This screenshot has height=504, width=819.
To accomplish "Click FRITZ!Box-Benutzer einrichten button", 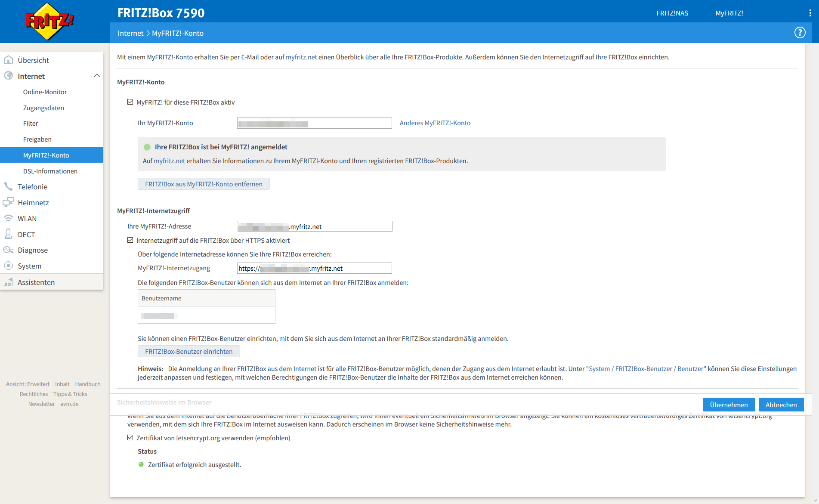I will click(189, 351).
